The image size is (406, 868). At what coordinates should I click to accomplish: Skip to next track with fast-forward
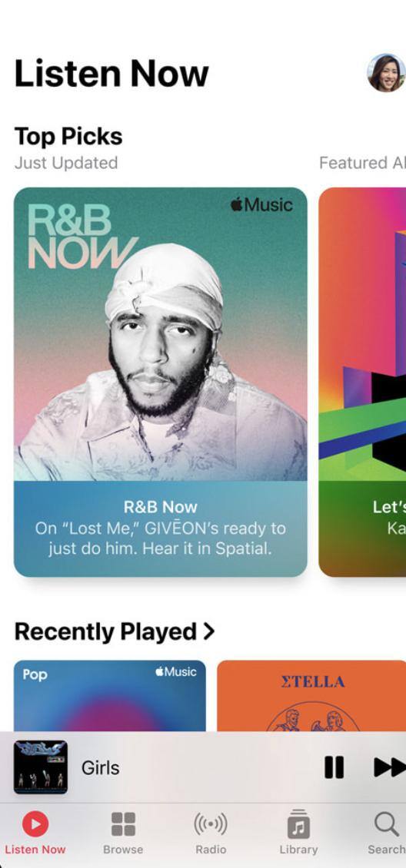pyautogui.click(x=390, y=767)
